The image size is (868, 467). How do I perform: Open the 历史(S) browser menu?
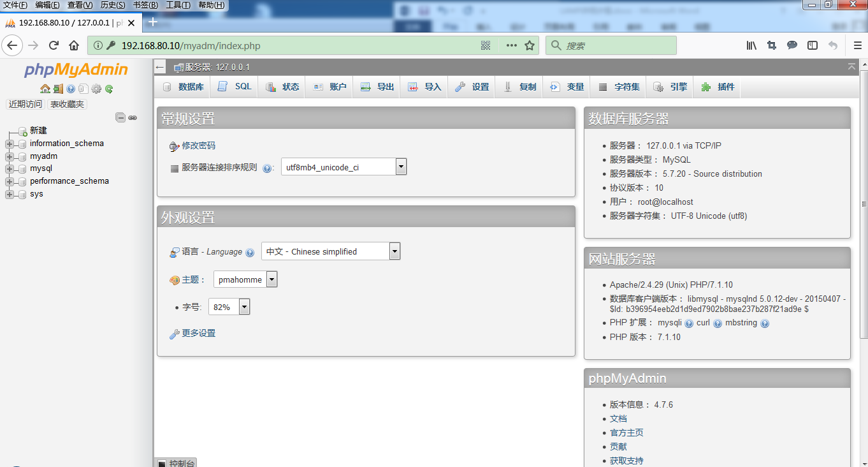point(112,5)
